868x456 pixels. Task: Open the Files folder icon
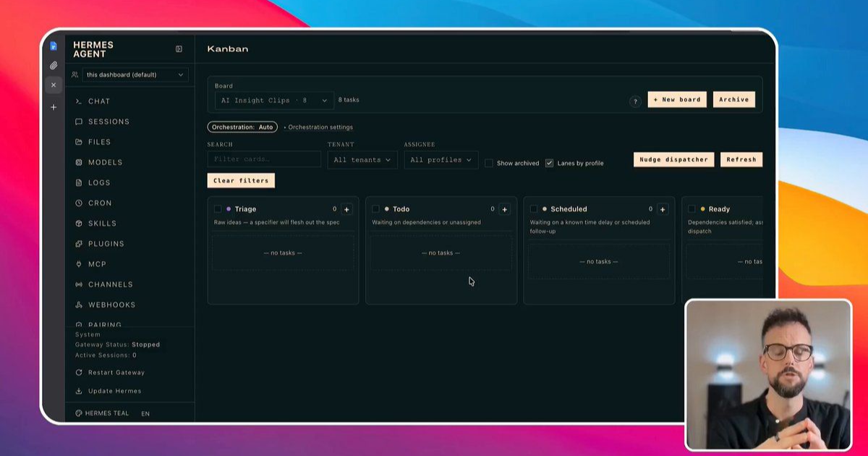click(x=79, y=142)
